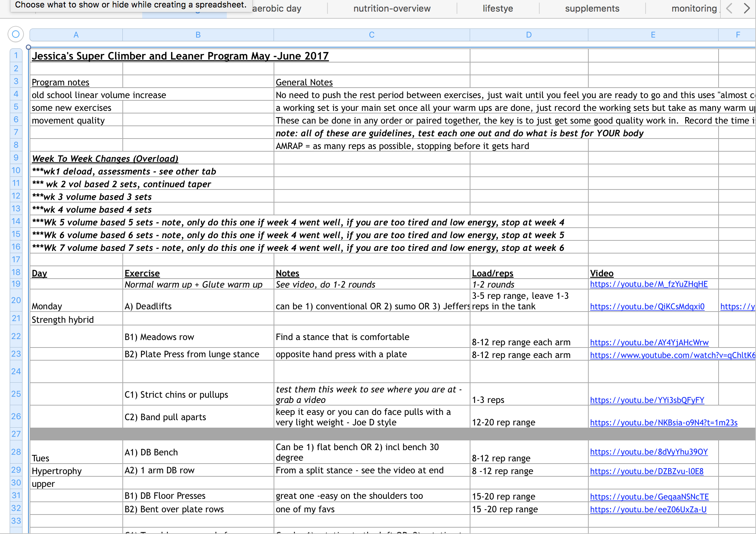756x534 pixels.
Task: Select row 9 header
Action: coord(16,158)
